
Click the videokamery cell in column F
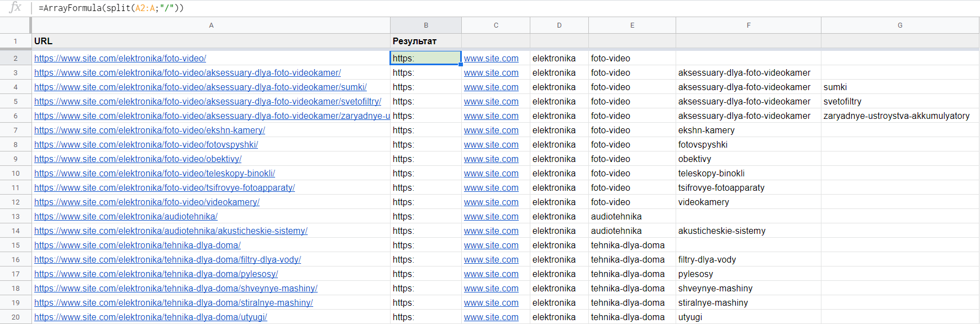[749, 202]
